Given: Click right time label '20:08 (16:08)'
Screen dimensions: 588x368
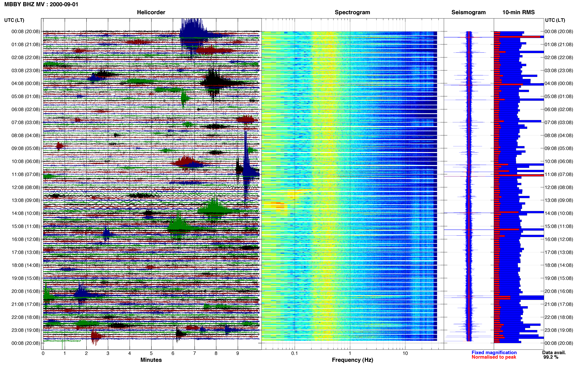Looking at the screenshot, I should click(x=559, y=291).
